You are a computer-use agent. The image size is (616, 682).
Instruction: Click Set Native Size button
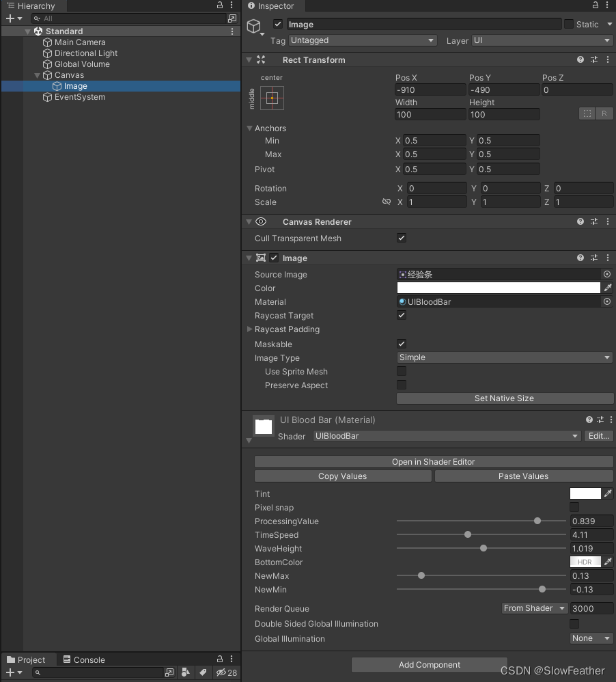pos(505,398)
